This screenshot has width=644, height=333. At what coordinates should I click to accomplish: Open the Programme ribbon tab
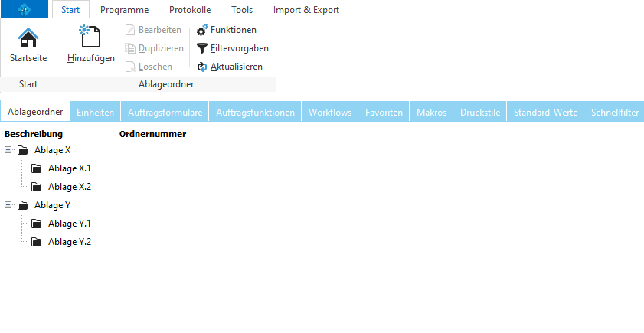[124, 10]
